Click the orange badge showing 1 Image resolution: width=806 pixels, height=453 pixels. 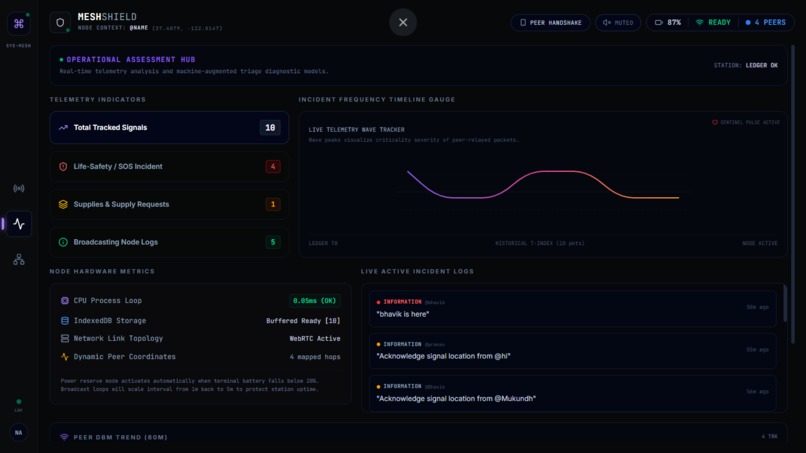[x=273, y=204]
